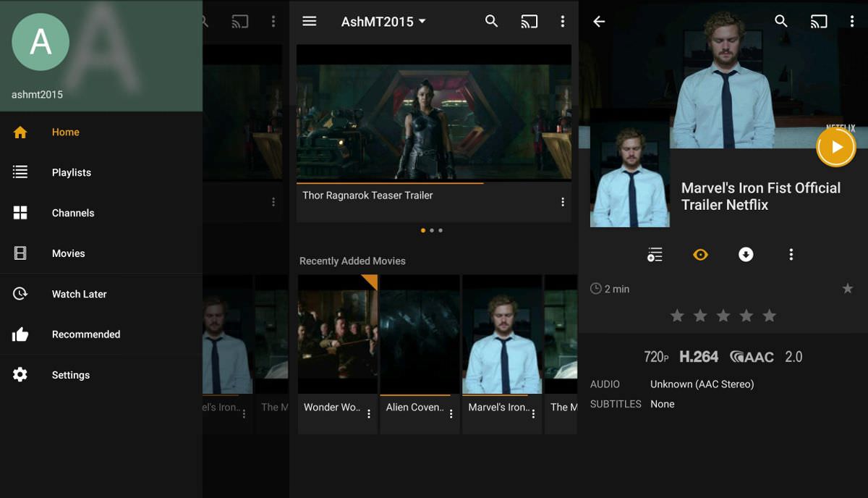Click the Home house icon
Image resolution: width=868 pixels, height=498 pixels.
click(x=20, y=132)
